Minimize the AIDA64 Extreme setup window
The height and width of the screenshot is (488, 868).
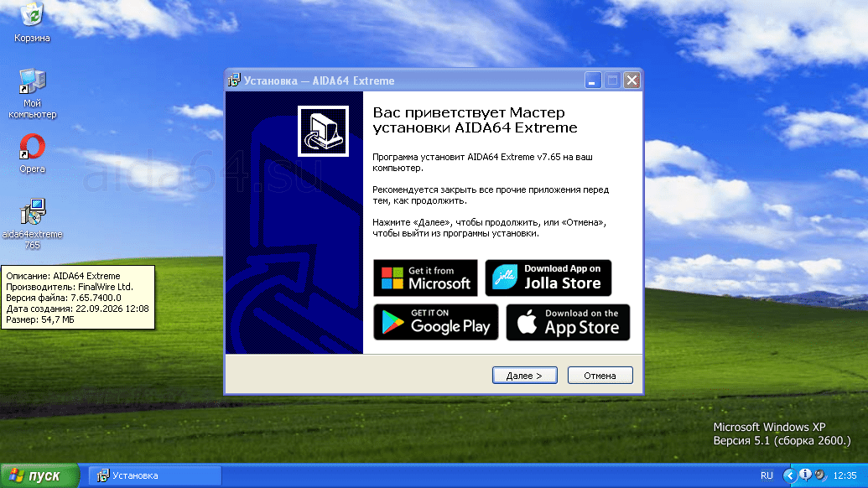click(592, 80)
